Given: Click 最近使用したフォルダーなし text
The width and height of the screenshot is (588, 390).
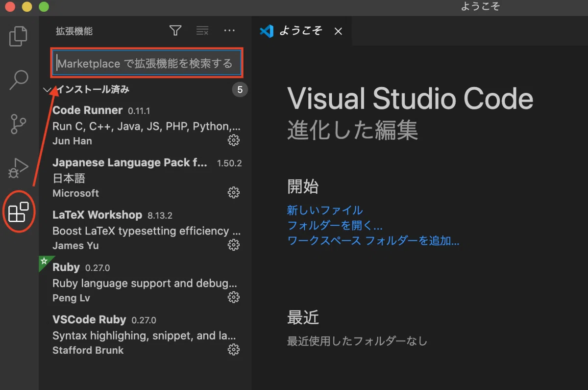Looking at the screenshot, I should pyautogui.click(x=357, y=341).
